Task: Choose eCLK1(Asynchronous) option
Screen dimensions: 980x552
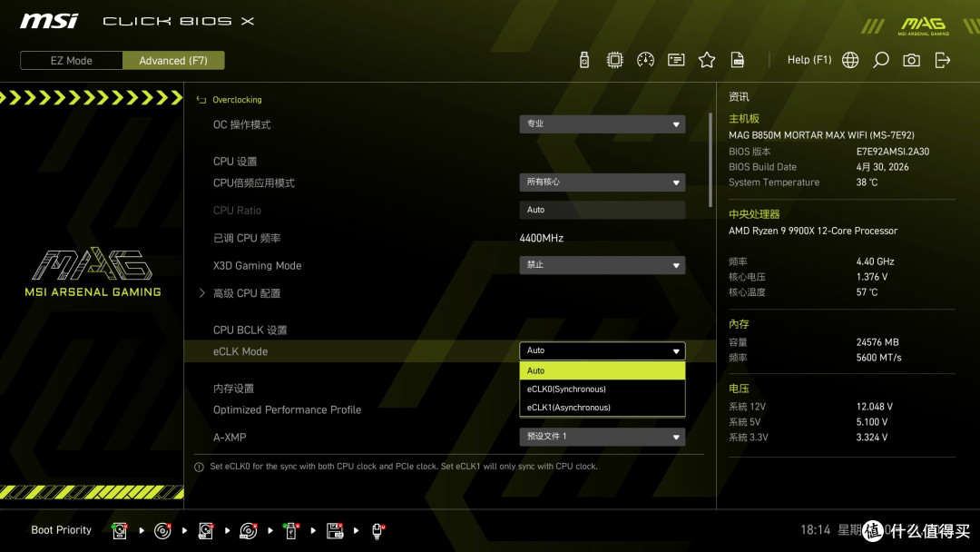Action: coord(602,407)
